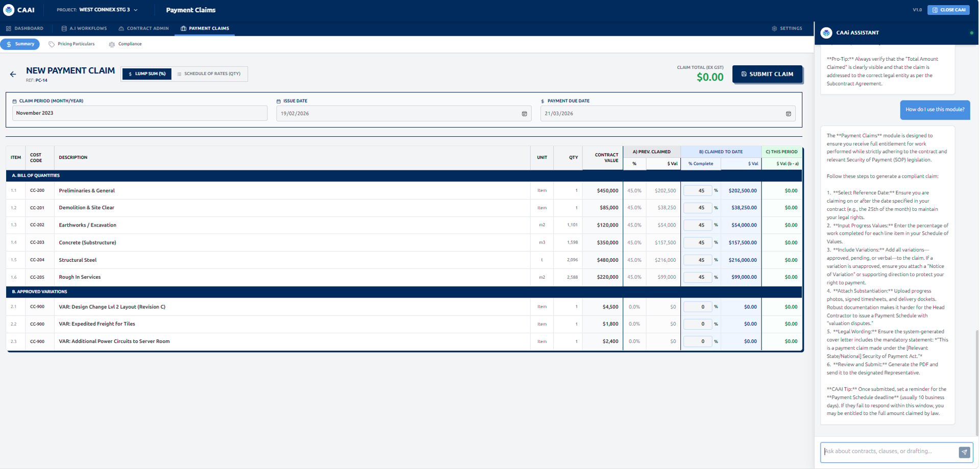This screenshot has width=980, height=469.
Task: Click the 'B) Claimed to Date' column header
Action: [x=721, y=152]
